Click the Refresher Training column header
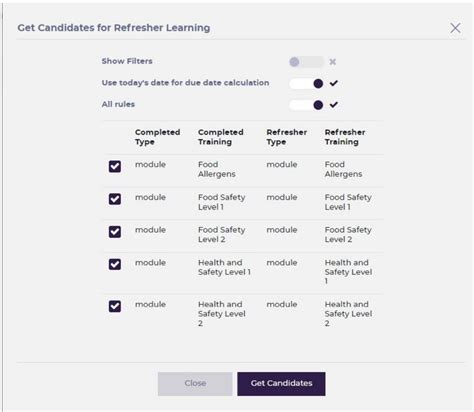474x412 pixels. pos(345,137)
